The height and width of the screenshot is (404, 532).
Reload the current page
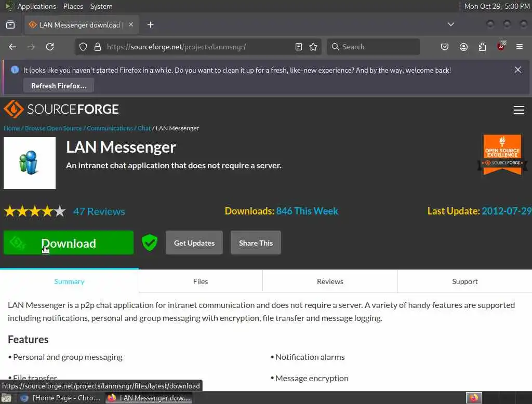(x=50, y=47)
